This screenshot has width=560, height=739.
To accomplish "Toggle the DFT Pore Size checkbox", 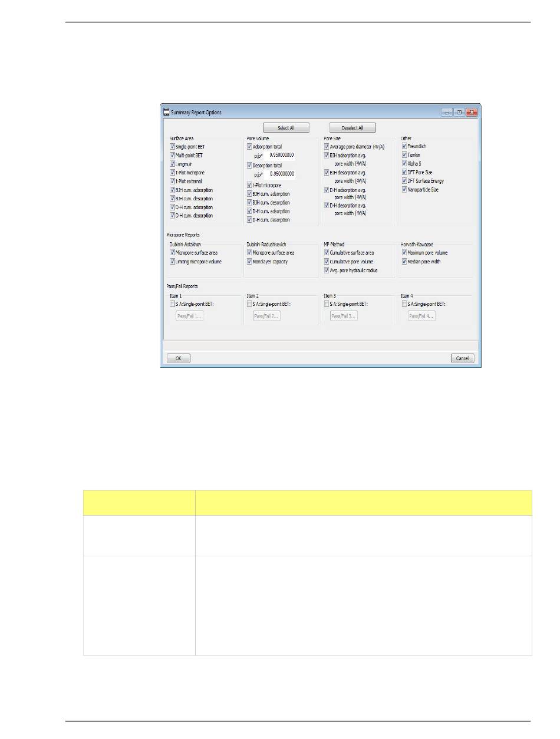I will pos(404,173).
